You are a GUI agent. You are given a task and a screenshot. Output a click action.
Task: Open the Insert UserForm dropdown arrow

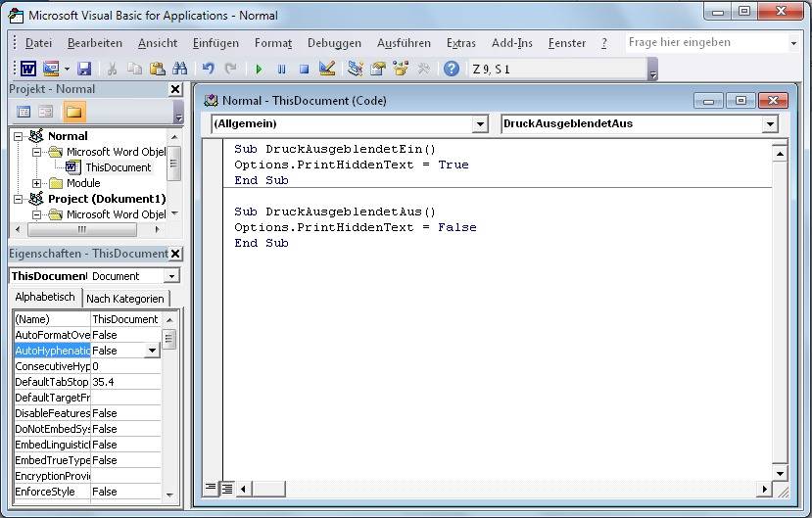pyautogui.click(x=67, y=69)
